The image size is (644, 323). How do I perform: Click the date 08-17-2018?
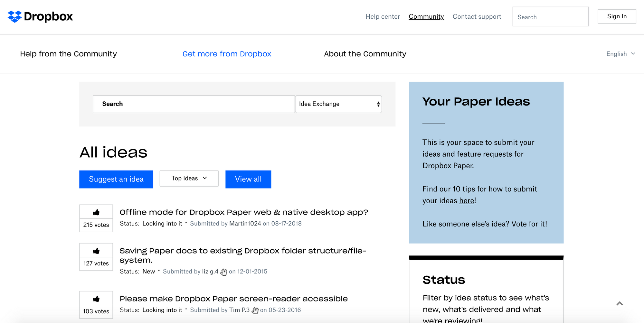[x=286, y=224]
